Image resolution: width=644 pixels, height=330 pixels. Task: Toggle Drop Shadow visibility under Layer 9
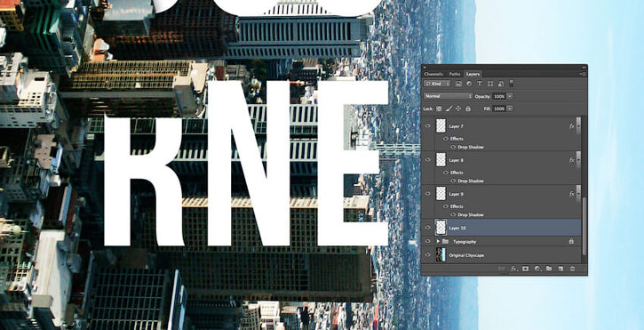453,214
